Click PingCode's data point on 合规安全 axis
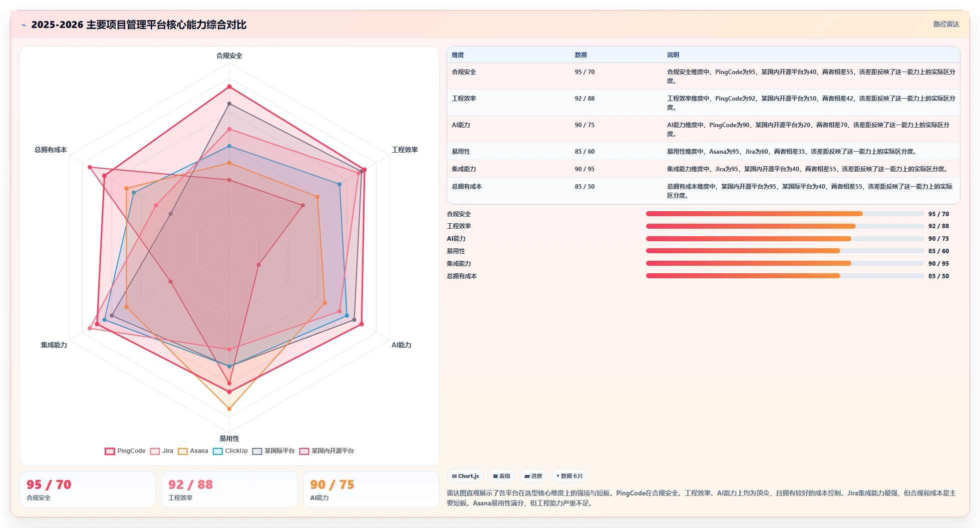980x528 pixels. pyautogui.click(x=229, y=87)
